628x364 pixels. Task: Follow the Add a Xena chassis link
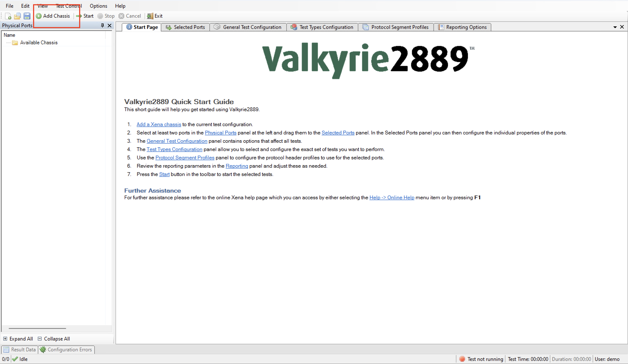(159, 124)
